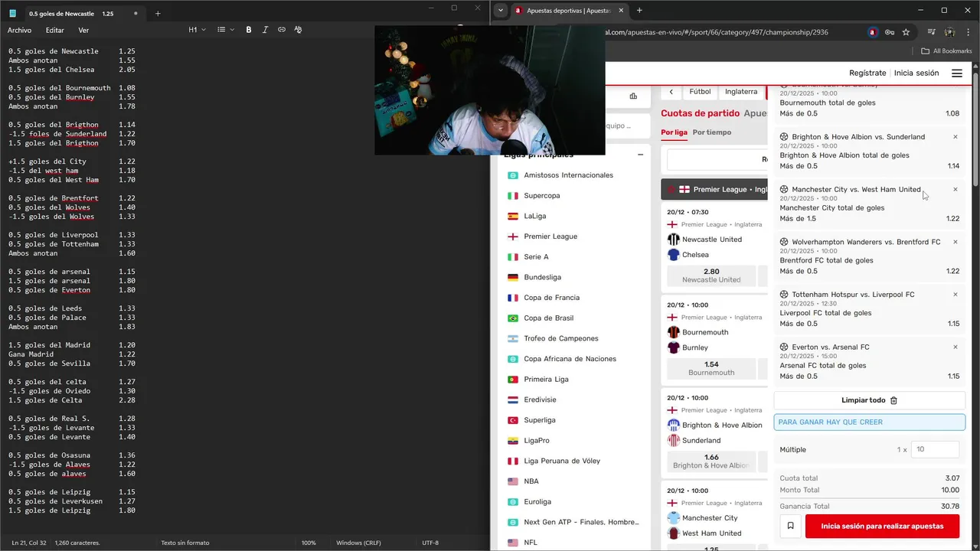Click the Windows (CRLF) line-ending indicator
Viewport: 980px width, 551px height.
click(x=358, y=543)
